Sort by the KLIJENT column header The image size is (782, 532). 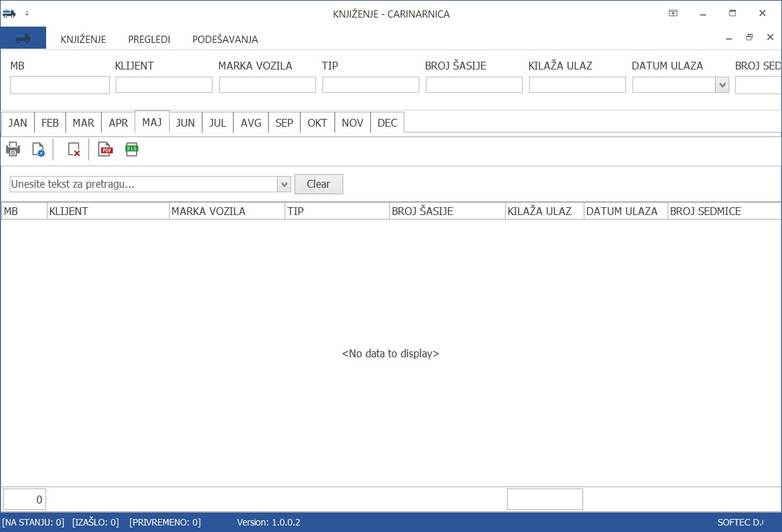[107, 211]
